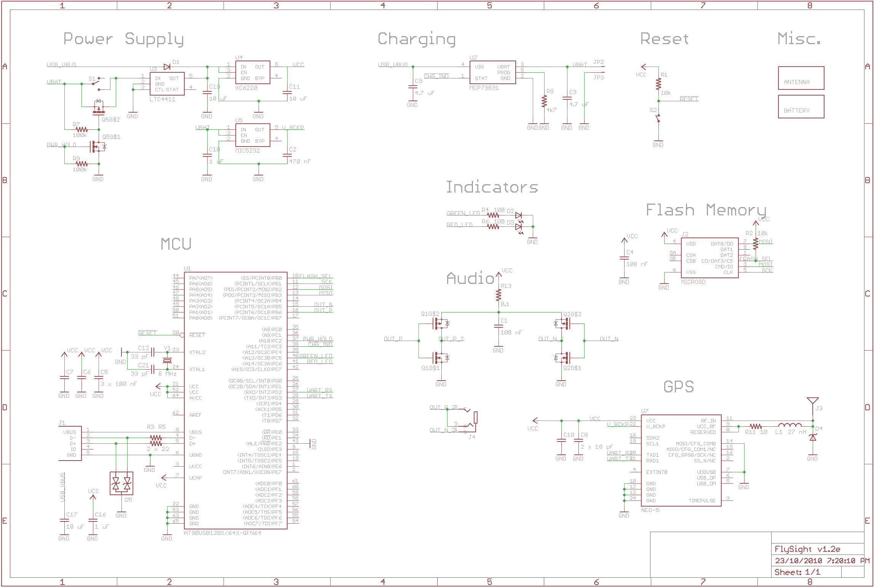Click the FlySight v1.2e title text

coord(807,549)
